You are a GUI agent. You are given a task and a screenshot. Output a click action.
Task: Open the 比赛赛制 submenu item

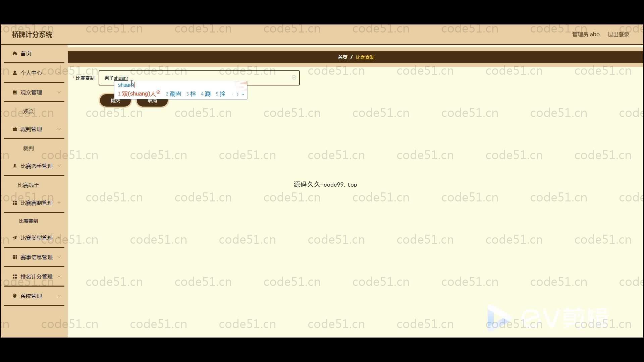click(x=29, y=221)
